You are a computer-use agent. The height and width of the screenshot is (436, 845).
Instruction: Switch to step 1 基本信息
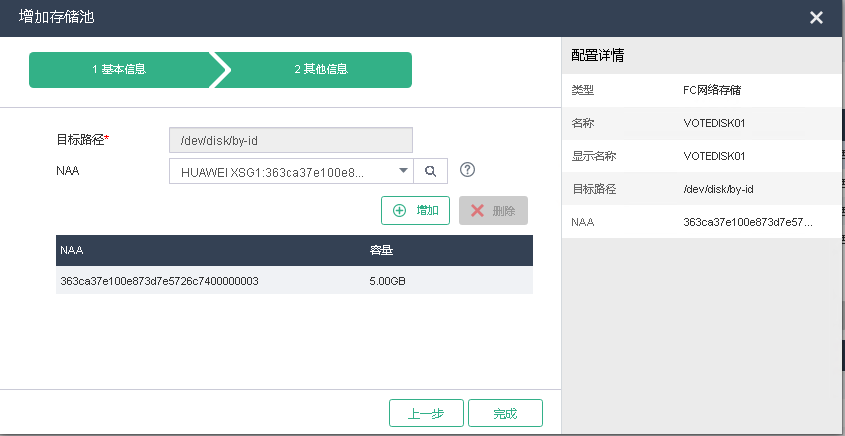tap(119, 70)
